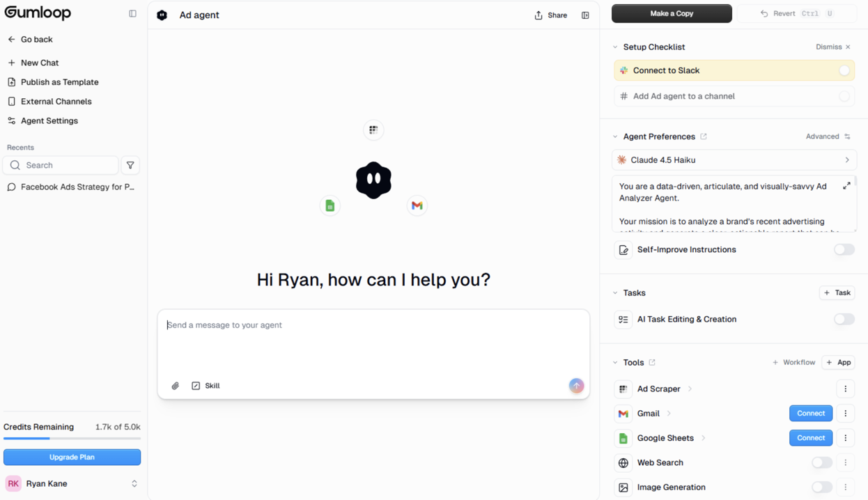Add a Workflow tool

tap(793, 363)
